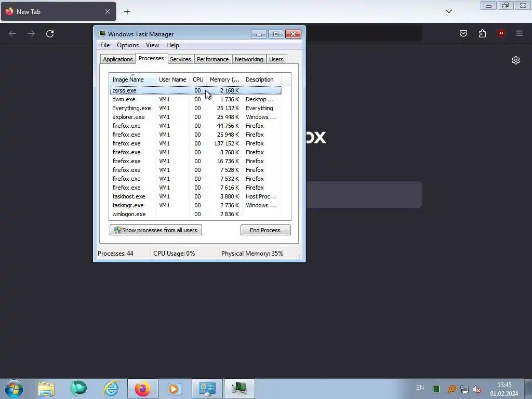Click the Pocket save icon in Firefox
Viewport: 532px width, 399px height.
(463, 33)
